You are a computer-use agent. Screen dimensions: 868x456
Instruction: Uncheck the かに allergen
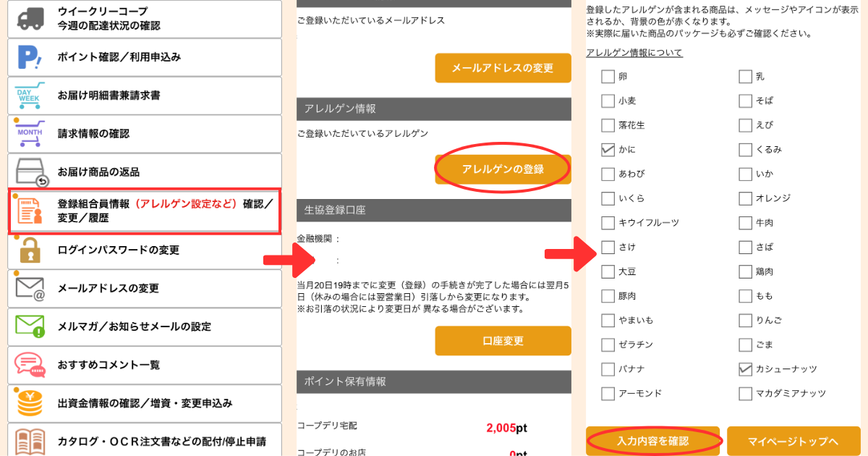coord(608,150)
